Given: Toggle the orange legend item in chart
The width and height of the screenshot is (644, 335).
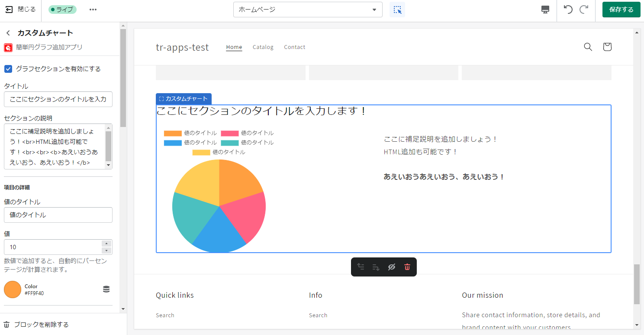Looking at the screenshot, I should coord(173,133).
